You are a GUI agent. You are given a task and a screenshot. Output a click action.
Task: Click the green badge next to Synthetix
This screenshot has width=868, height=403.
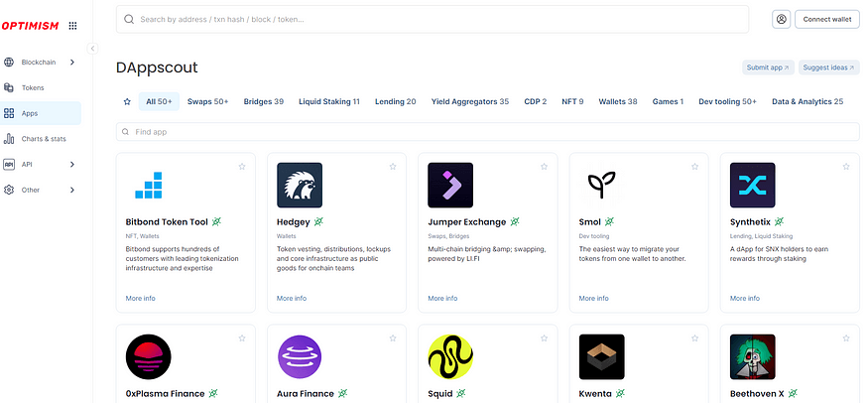pyautogui.click(x=779, y=222)
